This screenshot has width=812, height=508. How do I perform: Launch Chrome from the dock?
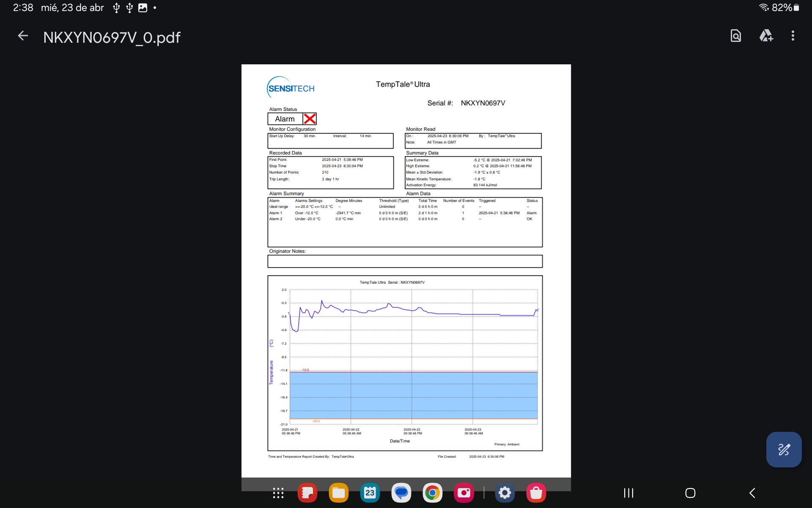click(432, 493)
